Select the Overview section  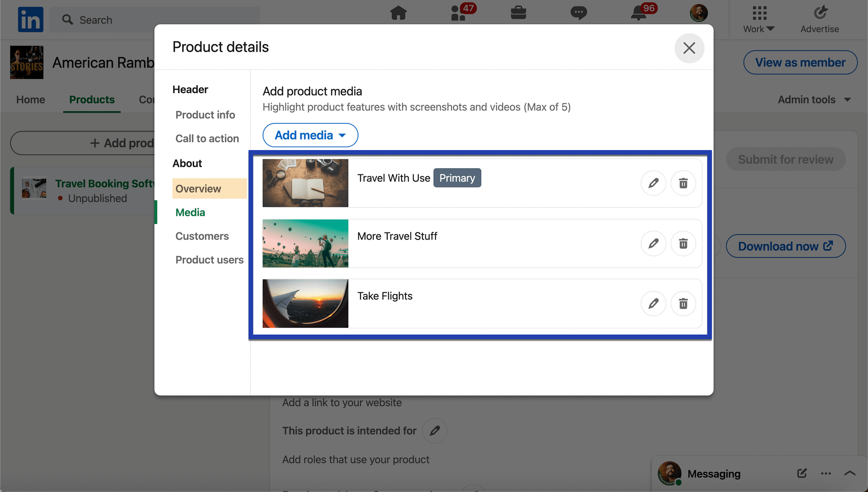click(198, 188)
